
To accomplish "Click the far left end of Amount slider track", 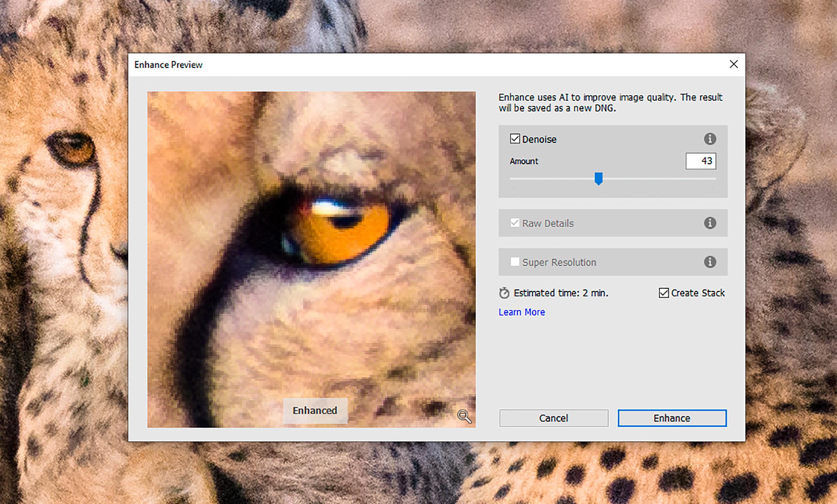I will [x=512, y=179].
